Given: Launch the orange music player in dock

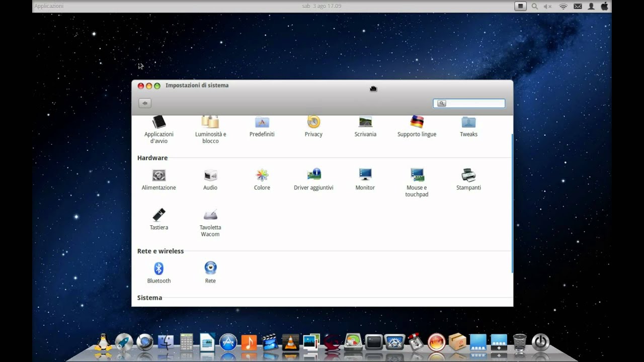Looking at the screenshot, I should tap(249, 342).
